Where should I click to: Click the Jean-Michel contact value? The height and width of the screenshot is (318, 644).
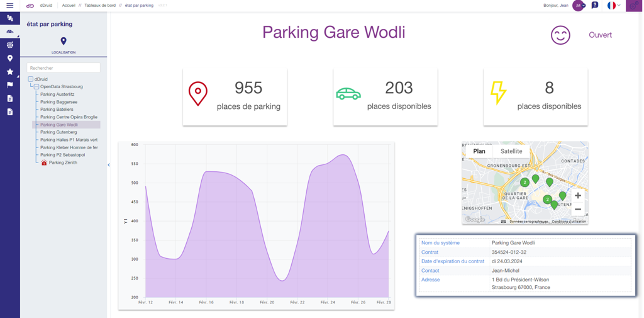coord(505,271)
